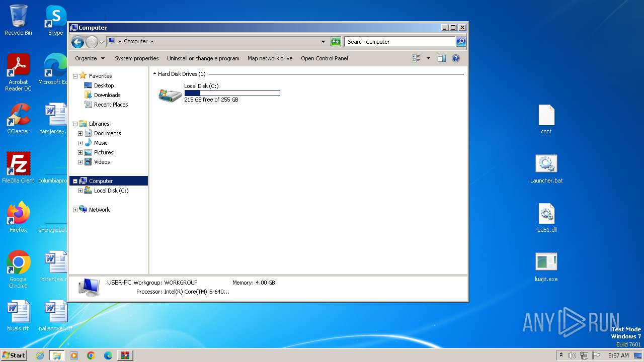644x362 pixels.
Task: Click the Forward navigation arrow
Action: [x=92, y=42]
